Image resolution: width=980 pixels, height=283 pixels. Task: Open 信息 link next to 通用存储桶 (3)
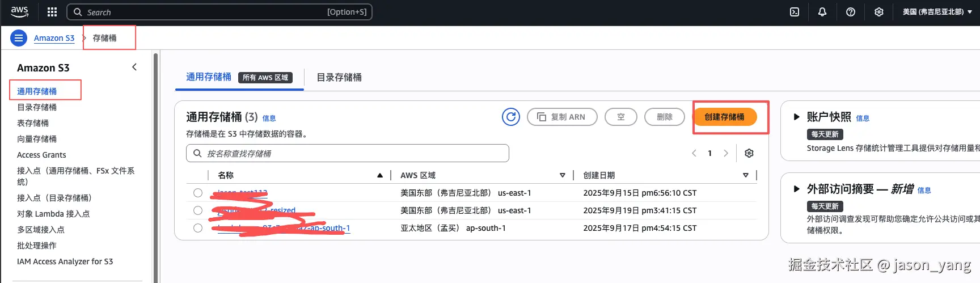point(269,119)
